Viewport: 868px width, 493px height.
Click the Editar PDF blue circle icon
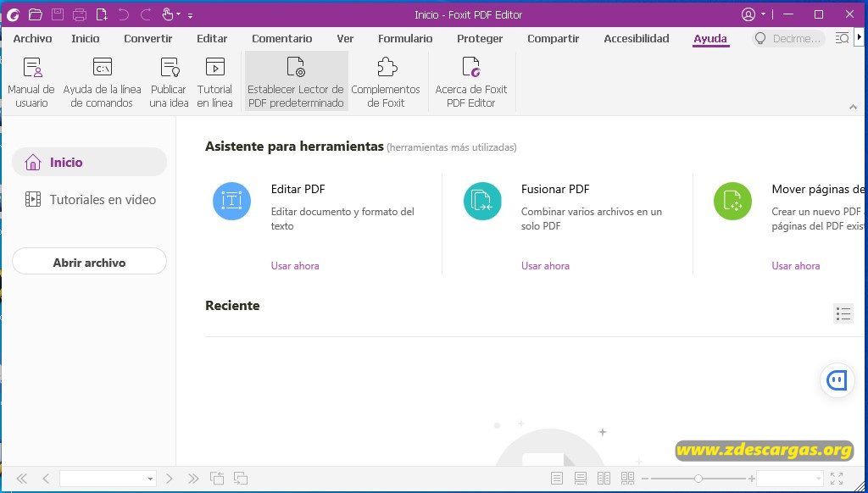pyautogui.click(x=231, y=200)
